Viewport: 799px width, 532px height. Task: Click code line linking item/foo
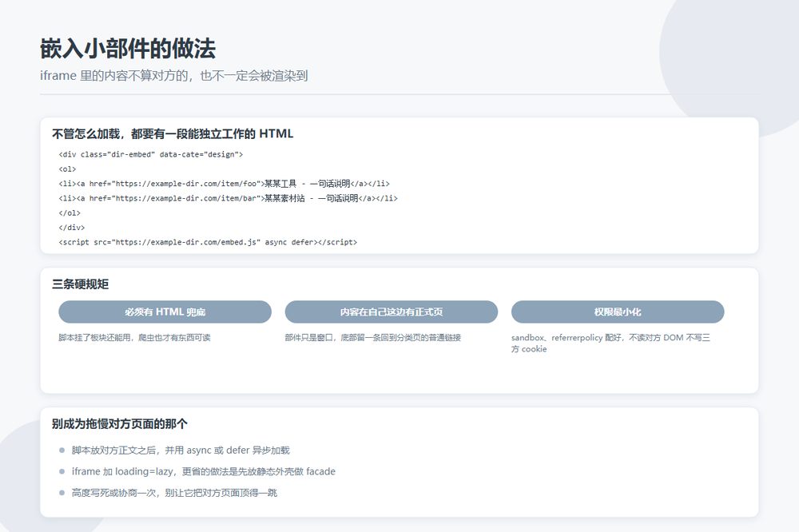pyautogui.click(x=225, y=184)
